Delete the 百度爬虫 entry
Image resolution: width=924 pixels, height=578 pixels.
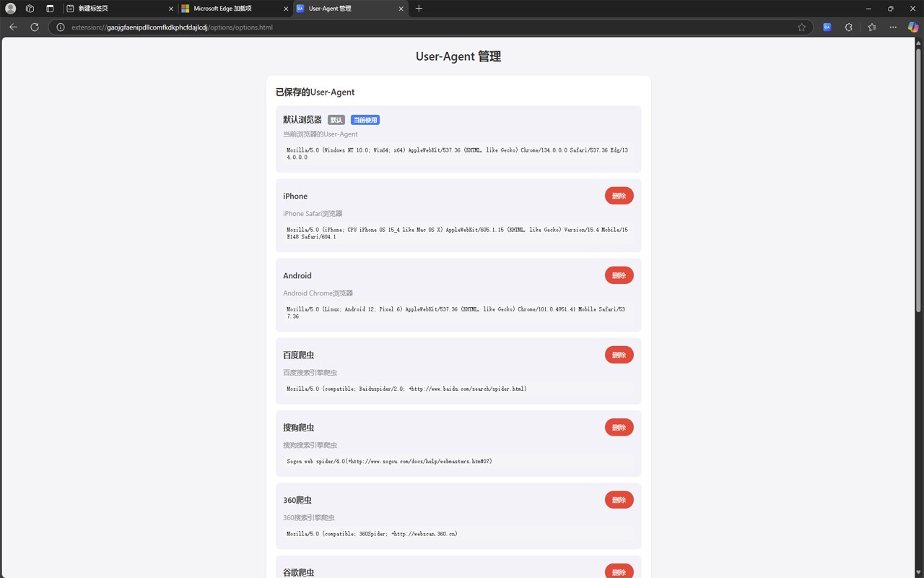(x=619, y=355)
